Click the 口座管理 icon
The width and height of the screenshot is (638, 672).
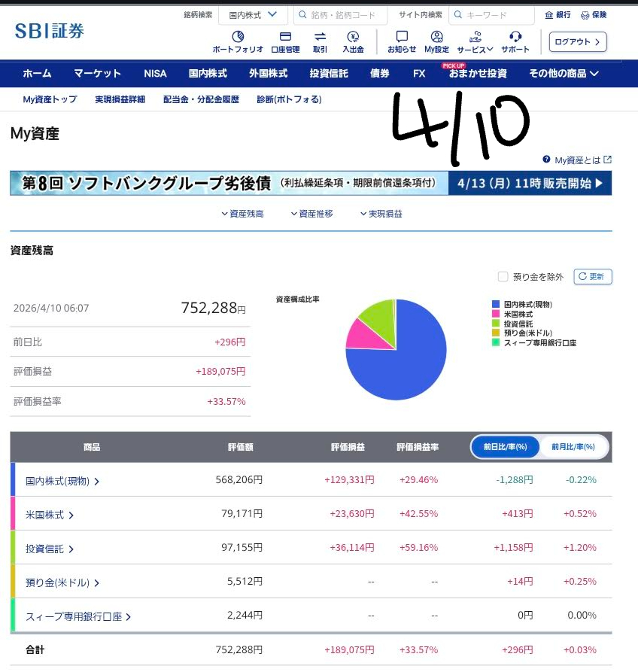pyautogui.click(x=285, y=37)
